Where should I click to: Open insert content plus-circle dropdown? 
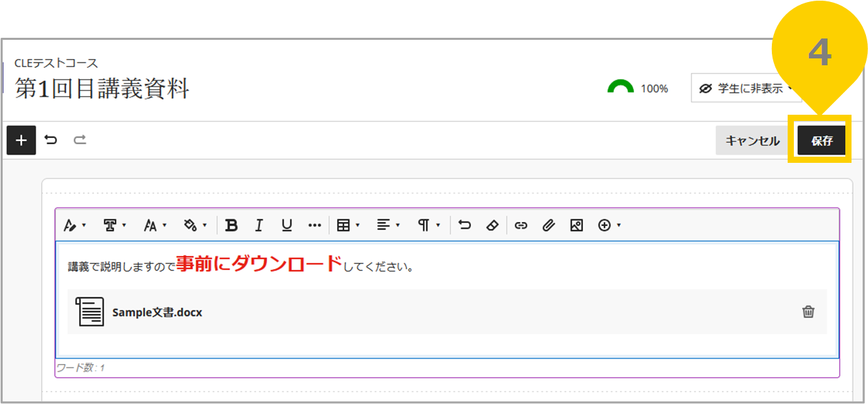point(609,225)
